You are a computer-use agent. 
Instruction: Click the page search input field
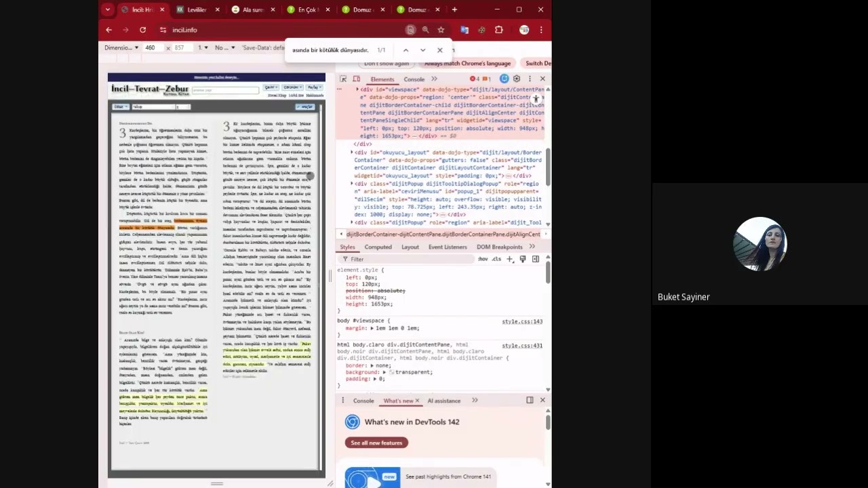click(225, 90)
